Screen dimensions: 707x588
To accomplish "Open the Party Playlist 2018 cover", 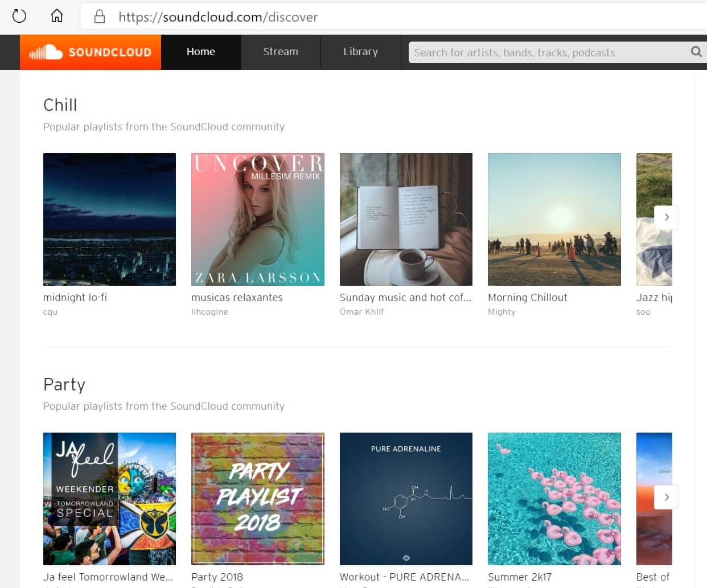I will [x=258, y=499].
